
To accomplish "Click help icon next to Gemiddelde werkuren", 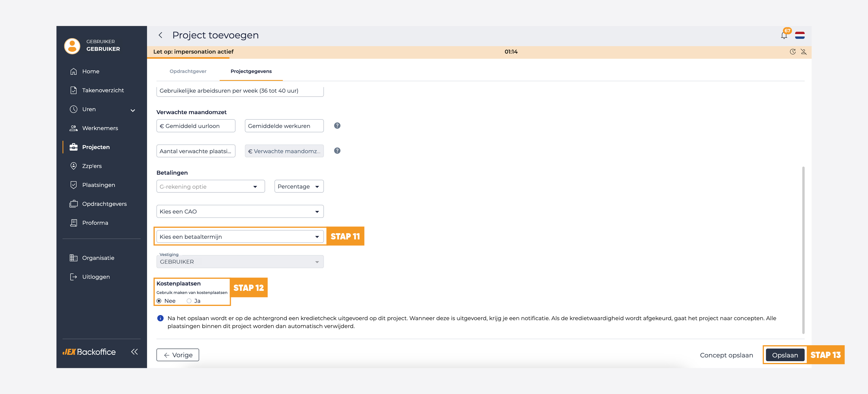I will coord(337,126).
